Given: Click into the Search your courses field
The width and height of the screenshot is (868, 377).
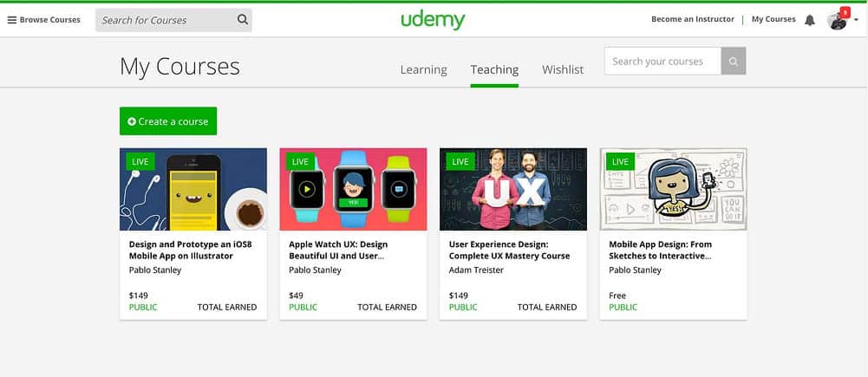Looking at the screenshot, I should click(662, 61).
